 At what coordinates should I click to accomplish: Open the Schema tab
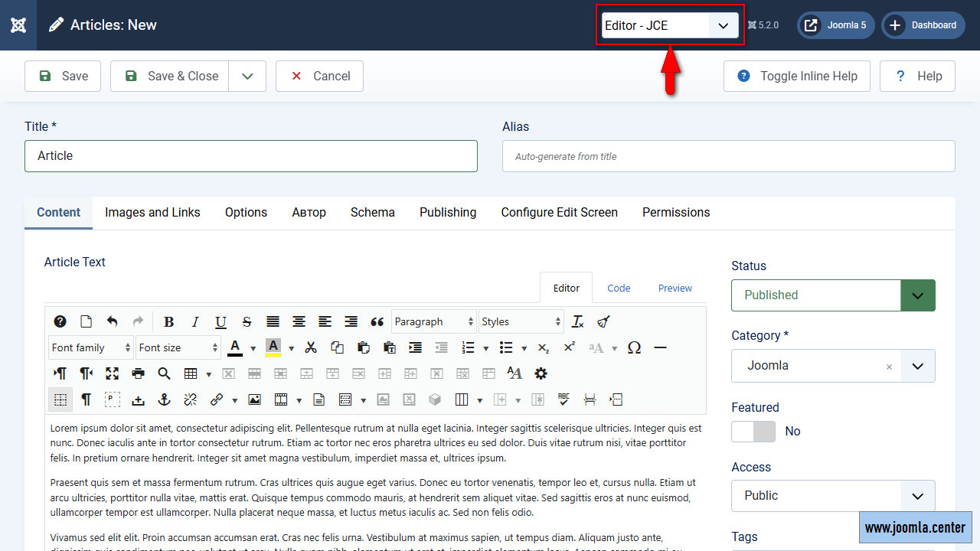373,213
